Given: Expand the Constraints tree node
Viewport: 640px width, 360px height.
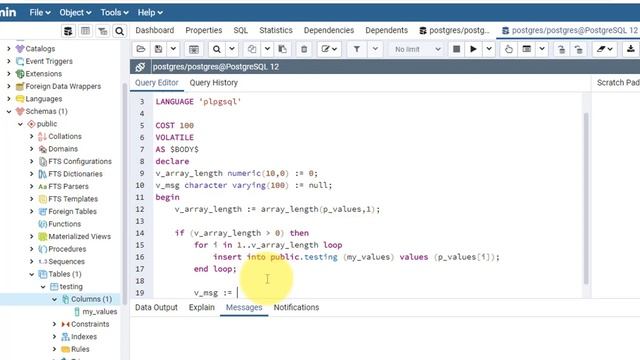Looking at the screenshot, I should coord(54,324).
